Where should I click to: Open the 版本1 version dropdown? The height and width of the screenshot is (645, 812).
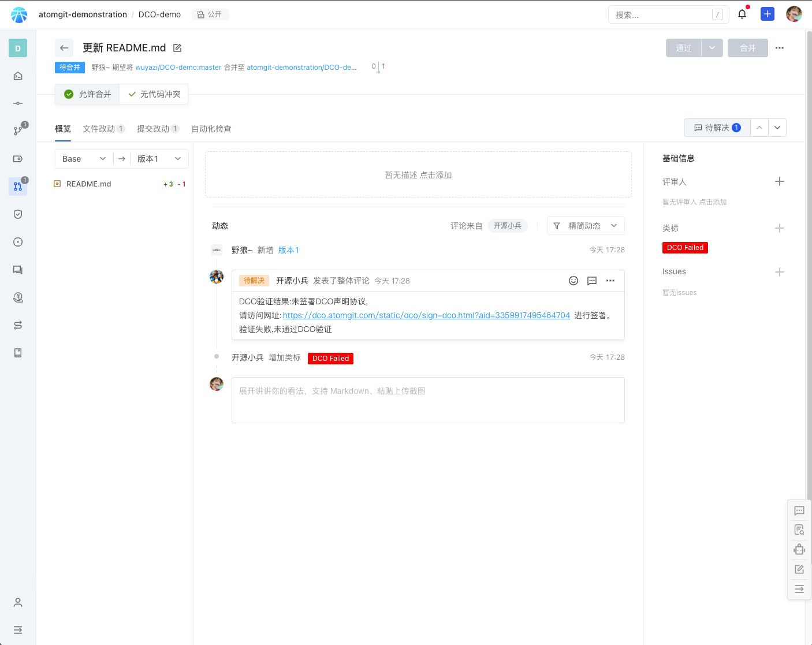click(159, 159)
